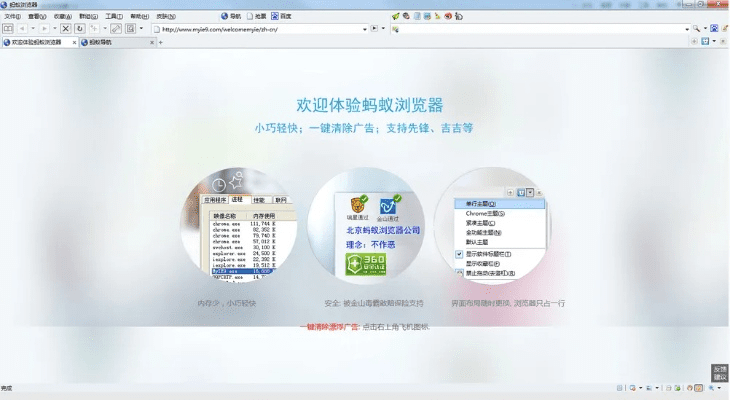Click the blue face layout icon on tab bar

click(705, 41)
